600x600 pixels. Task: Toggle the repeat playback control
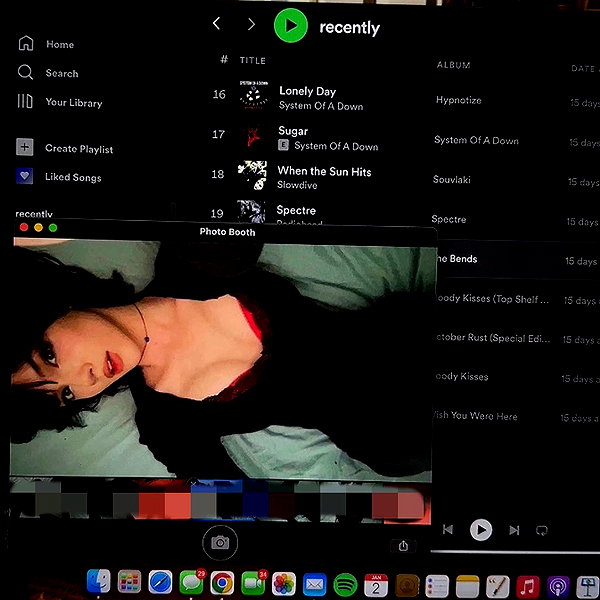(x=542, y=530)
